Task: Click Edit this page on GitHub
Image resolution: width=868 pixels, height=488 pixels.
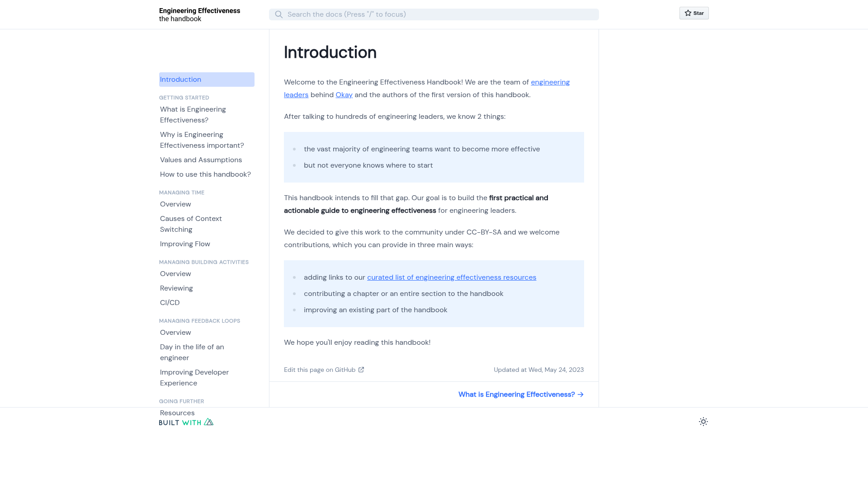Action: [320, 370]
